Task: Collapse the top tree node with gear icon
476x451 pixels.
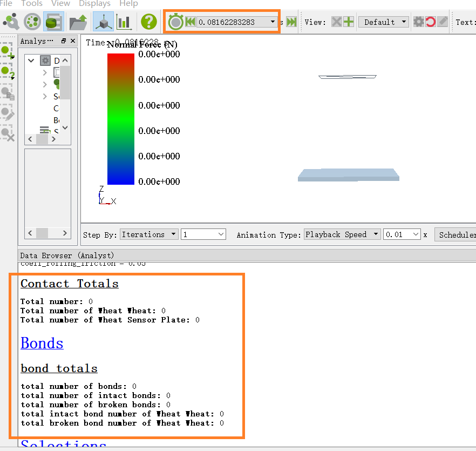Action: point(31,60)
